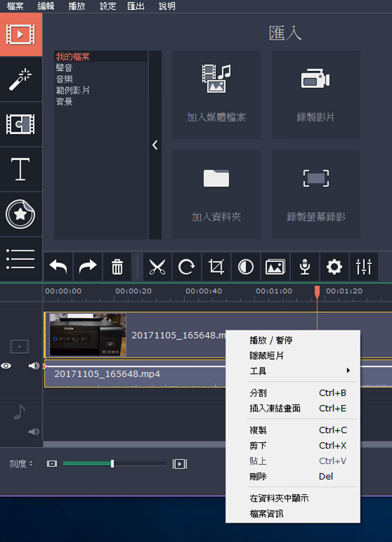The width and height of the screenshot is (392, 542).
Task: Open the Titles T tab
Action: pyautogui.click(x=21, y=169)
